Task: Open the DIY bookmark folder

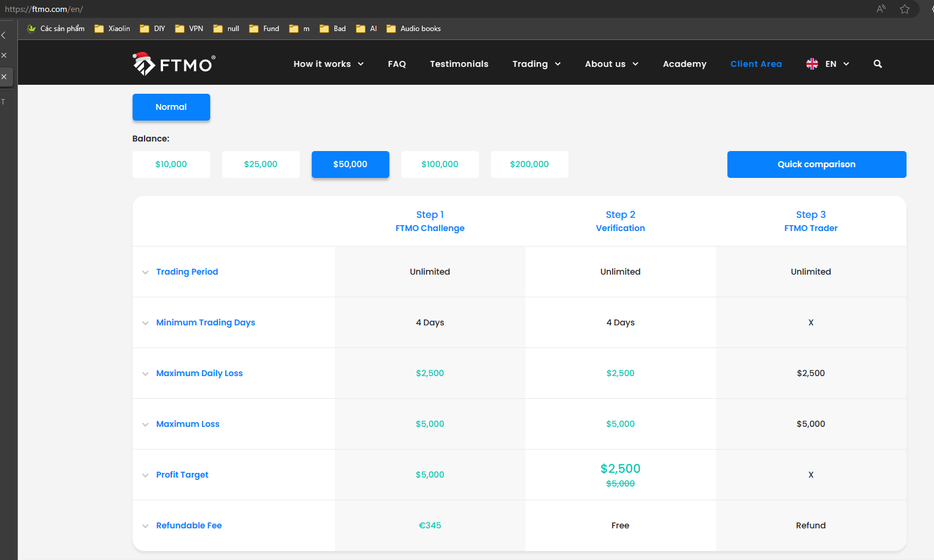Action: pos(152,29)
